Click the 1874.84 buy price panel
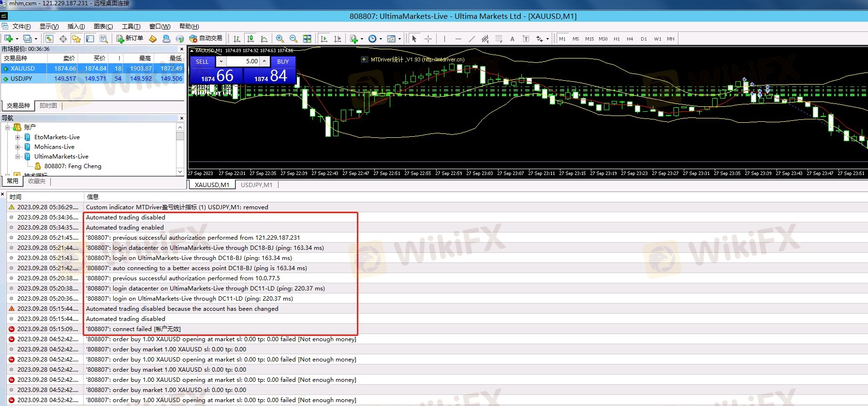Screen dimensions: 868x406 [x=270, y=76]
